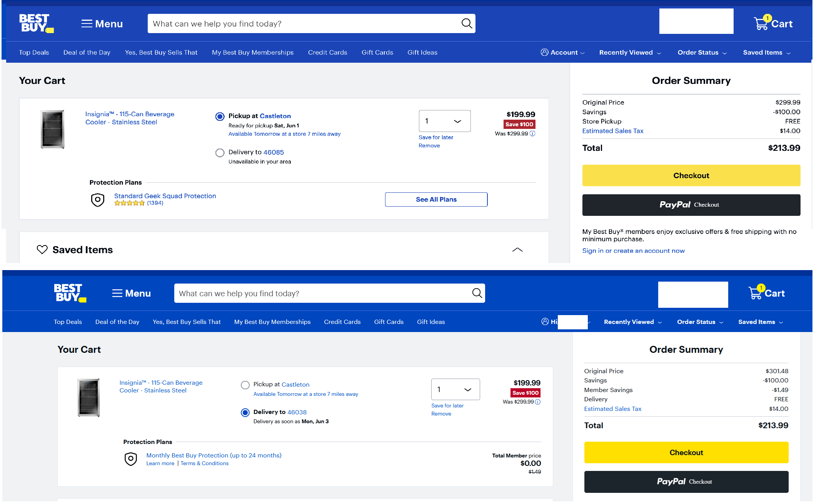Click the info icon beside top Was $299.99
The height and width of the screenshot is (504, 814).
(x=532, y=134)
